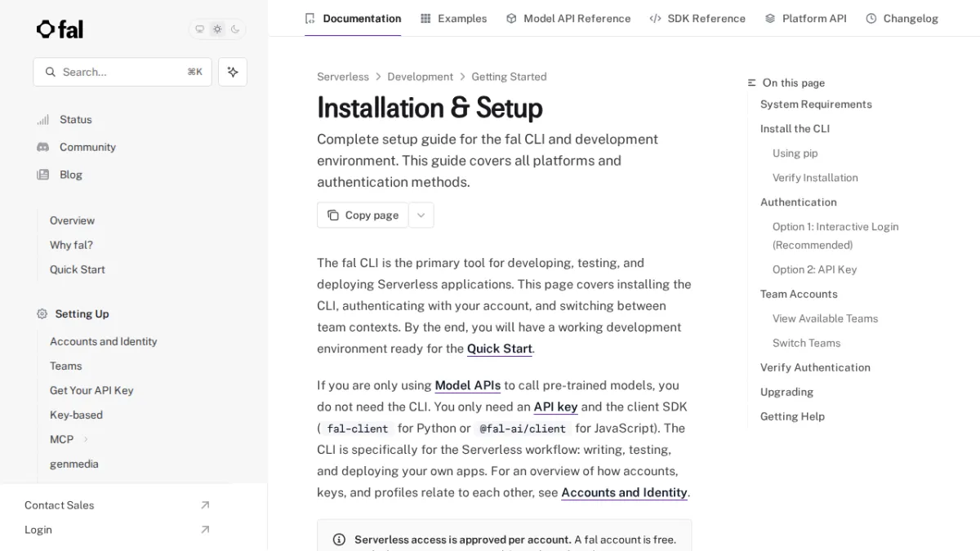
Task: Open Key-based sidebar item
Action: (x=76, y=415)
